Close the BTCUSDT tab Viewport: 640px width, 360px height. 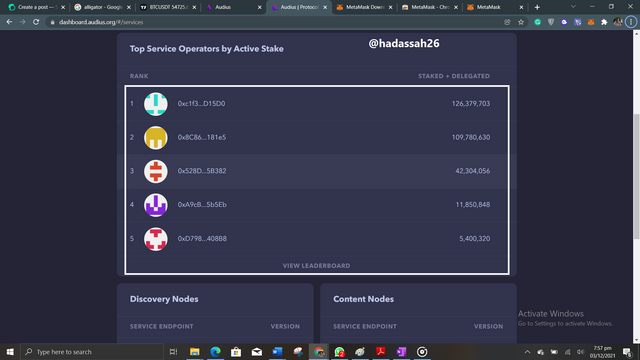click(194, 7)
